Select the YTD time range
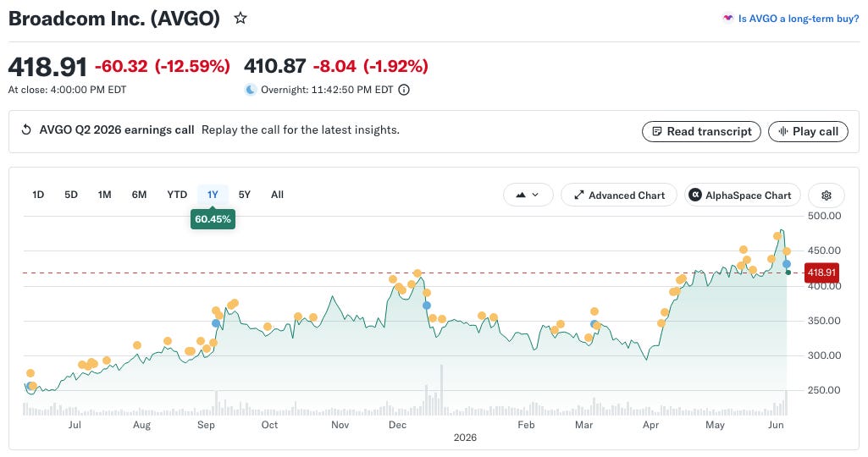 coord(177,195)
